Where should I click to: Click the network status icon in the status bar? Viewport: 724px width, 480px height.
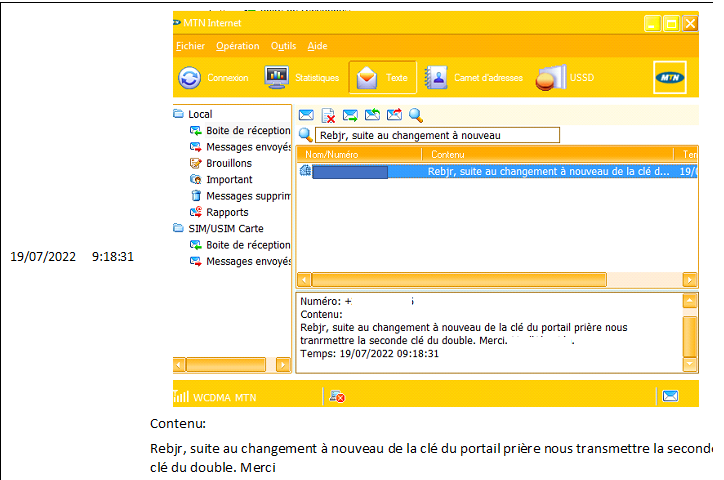[337, 397]
